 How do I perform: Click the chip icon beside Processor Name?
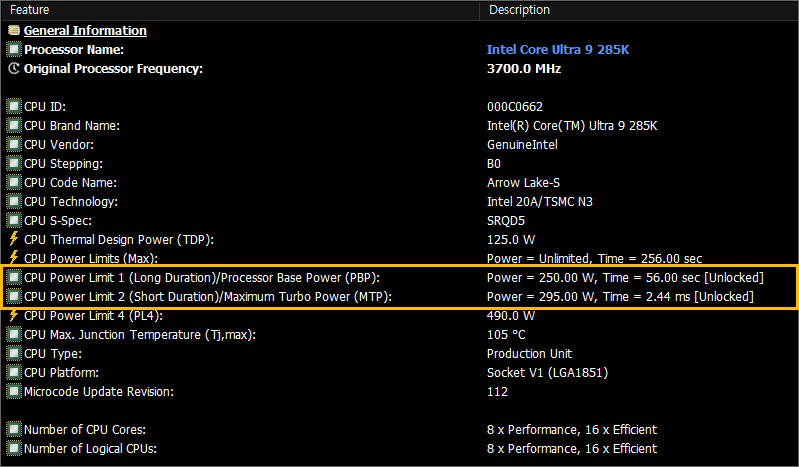pos(14,49)
